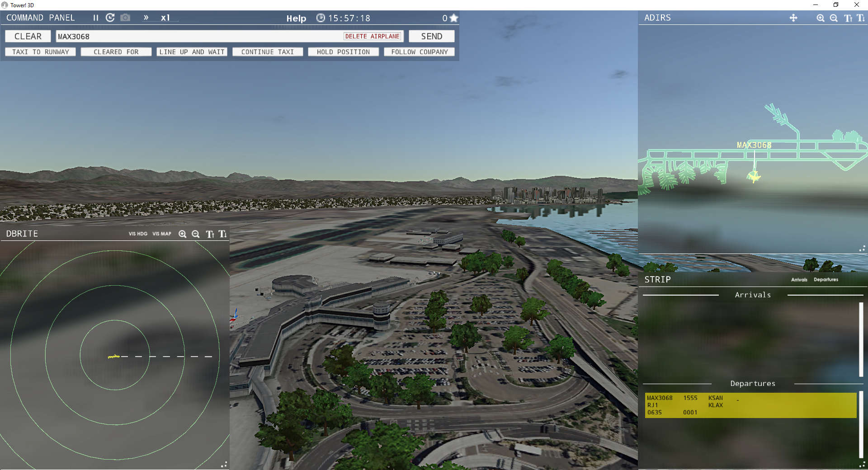This screenshot has width=868, height=470.
Task: Send the command to MAX3068
Action: tap(431, 36)
